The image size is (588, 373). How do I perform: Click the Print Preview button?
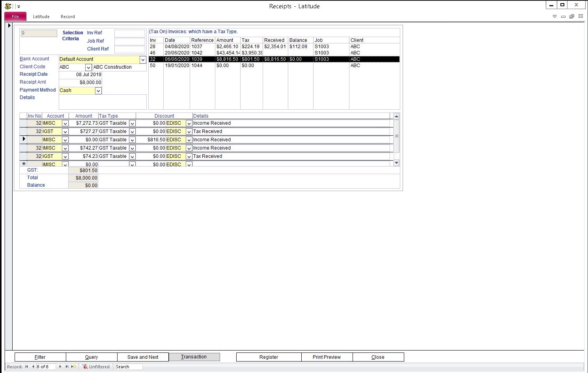(327, 357)
